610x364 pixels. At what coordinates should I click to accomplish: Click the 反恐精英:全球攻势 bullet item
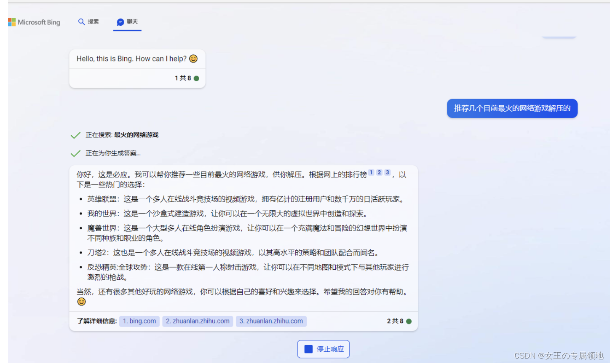[x=248, y=272]
